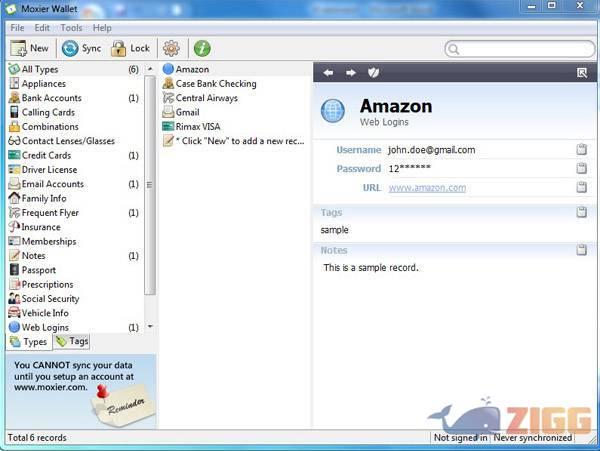Click the Sync toolbar button
600x451 pixels.
tap(81, 48)
